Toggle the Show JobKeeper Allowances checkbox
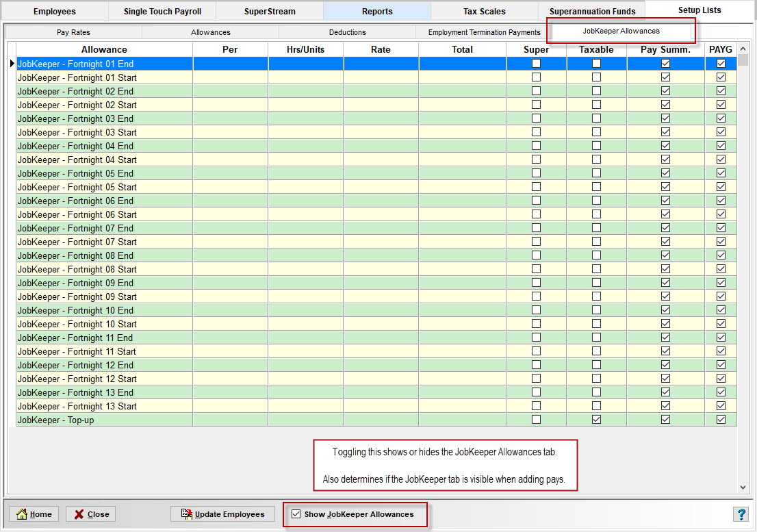Screen dimensions: 757x532 click(x=296, y=514)
